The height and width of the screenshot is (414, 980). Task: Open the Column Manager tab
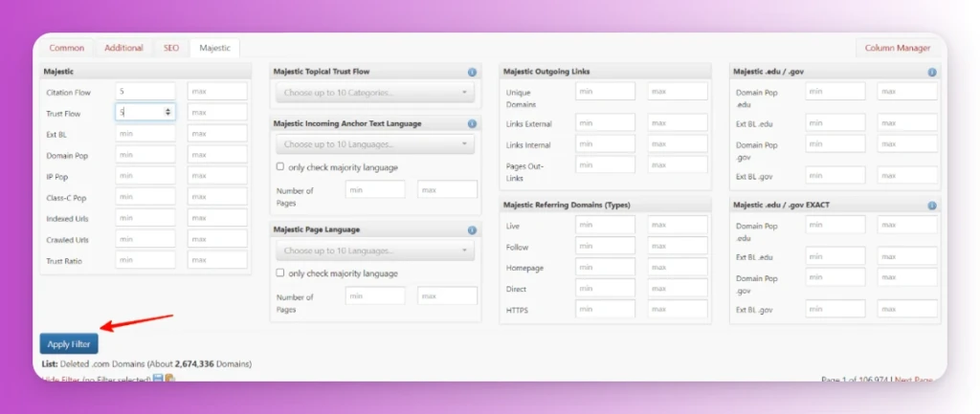coord(898,48)
